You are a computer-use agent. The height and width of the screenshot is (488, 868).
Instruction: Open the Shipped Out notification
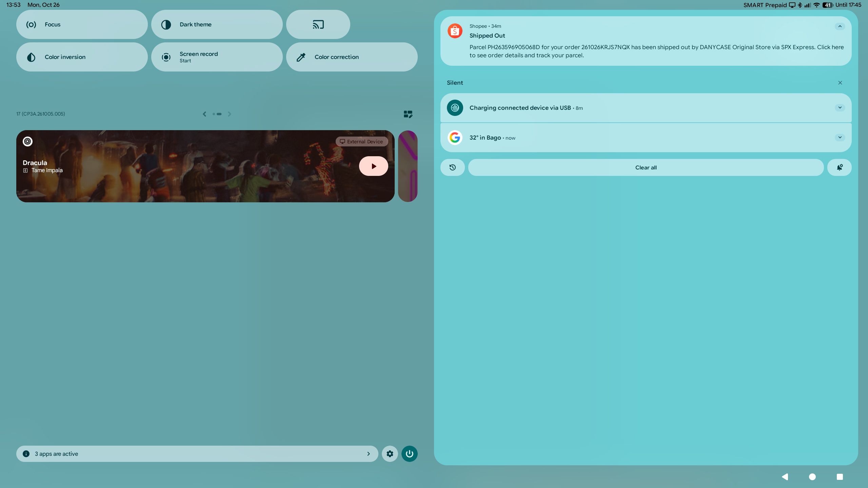[x=646, y=41]
